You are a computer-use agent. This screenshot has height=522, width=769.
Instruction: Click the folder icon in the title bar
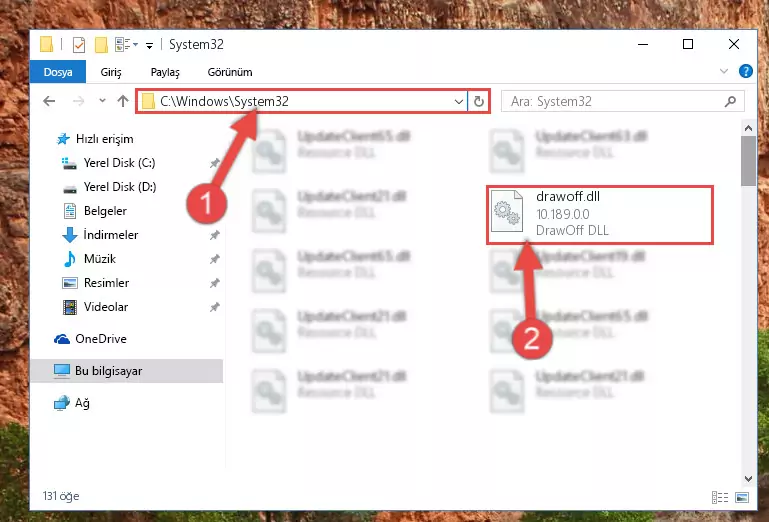point(47,45)
